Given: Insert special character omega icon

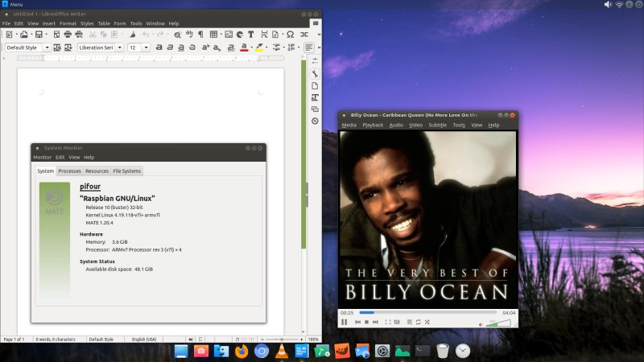Looking at the screenshot, I should coord(290,35).
